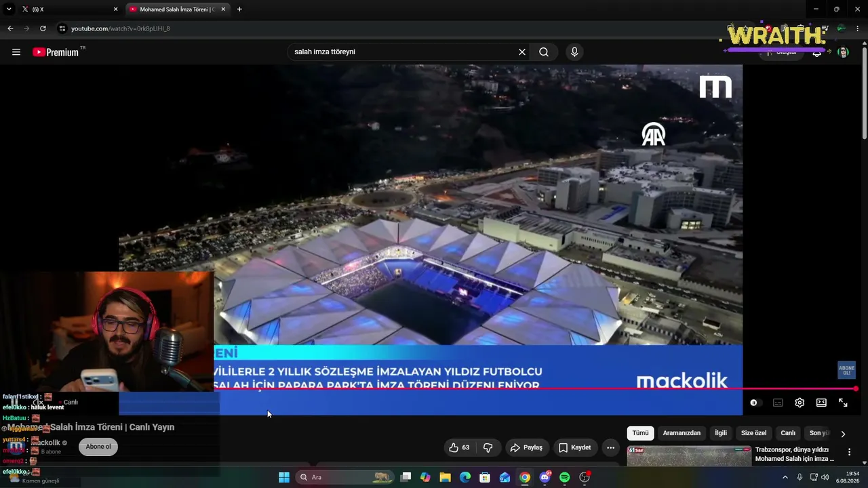This screenshot has height=488, width=868.
Task: Filter suggestions by Aramanızdan
Action: (682, 433)
